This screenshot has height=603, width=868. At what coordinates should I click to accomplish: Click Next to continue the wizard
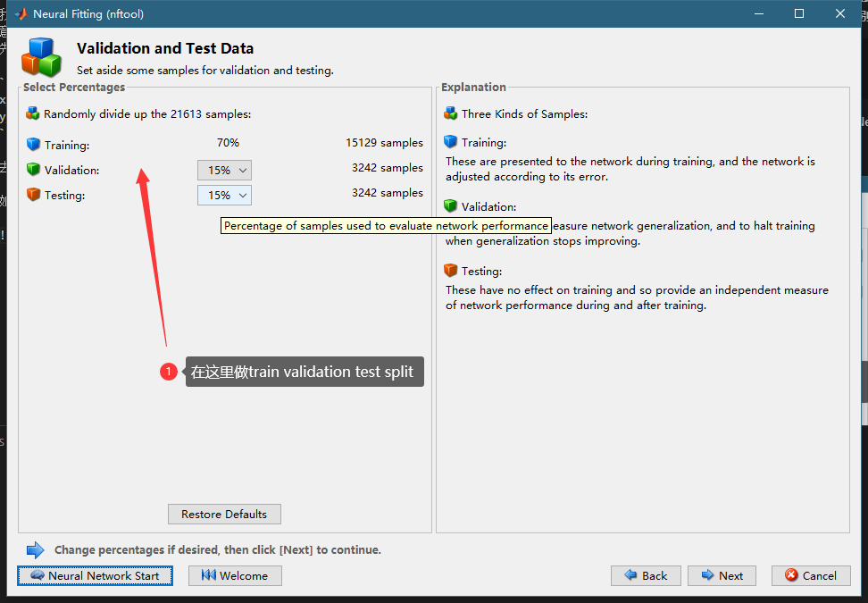(x=722, y=576)
